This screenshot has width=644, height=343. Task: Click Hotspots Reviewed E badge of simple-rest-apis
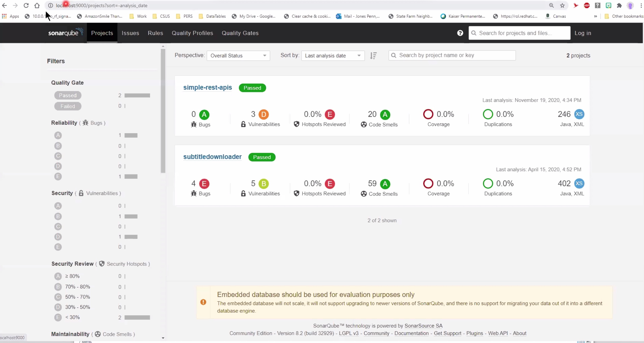pos(330,114)
